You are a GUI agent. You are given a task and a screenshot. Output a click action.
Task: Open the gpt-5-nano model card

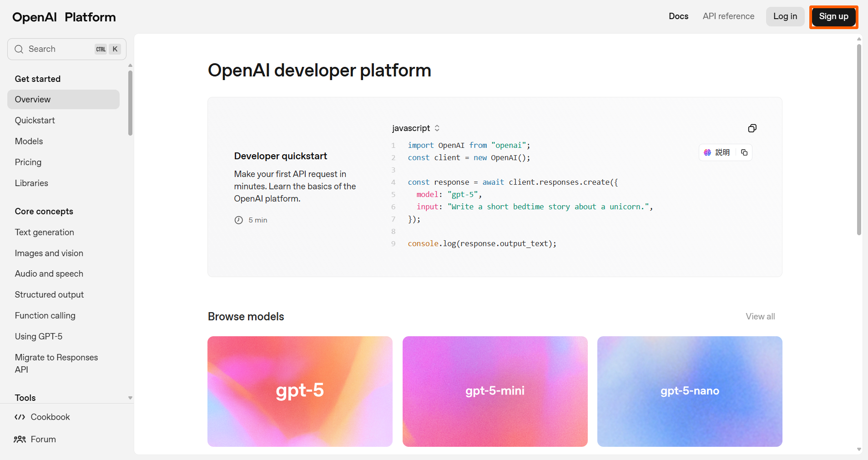click(x=690, y=391)
